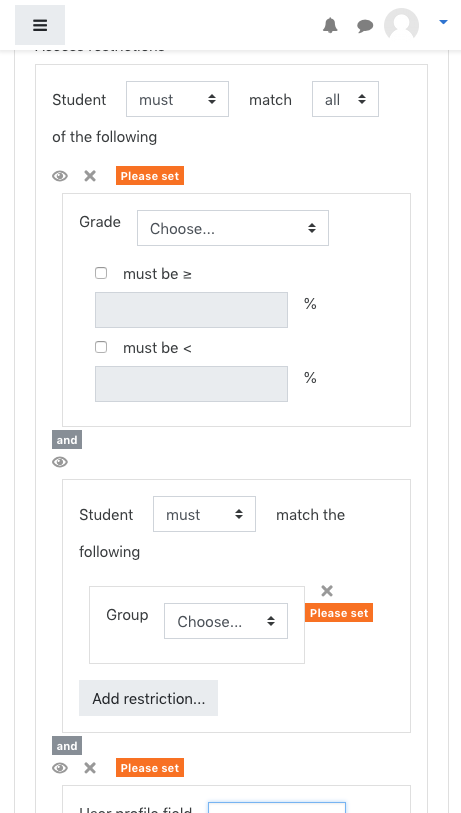Image resolution: width=461 pixels, height=813 pixels.
Task: Expand the user menu caret
Action: pos(443,22)
